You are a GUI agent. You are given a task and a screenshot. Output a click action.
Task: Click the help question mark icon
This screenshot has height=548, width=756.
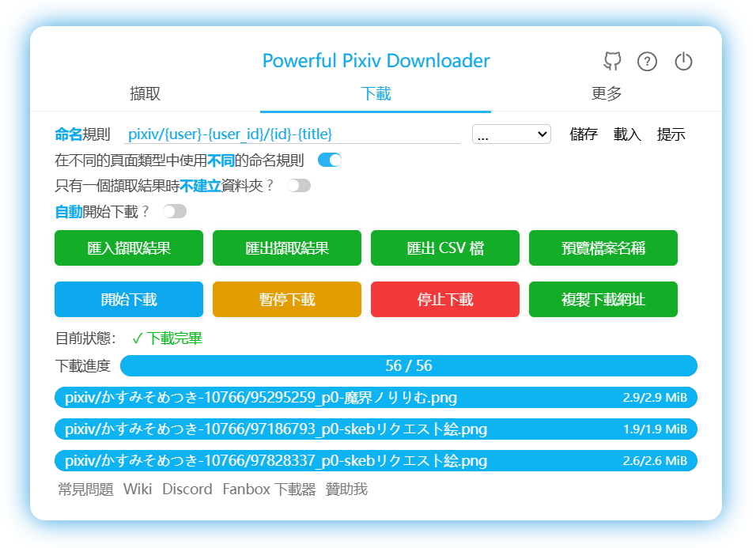pos(647,62)
